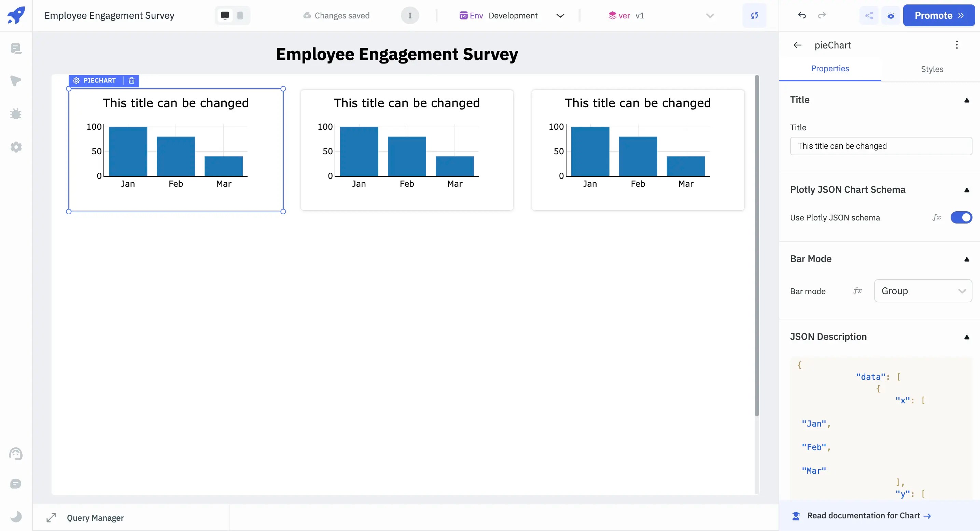Open app settings gear in left sidebar
The height and width of the screenshot is (531, 980).
16,147
